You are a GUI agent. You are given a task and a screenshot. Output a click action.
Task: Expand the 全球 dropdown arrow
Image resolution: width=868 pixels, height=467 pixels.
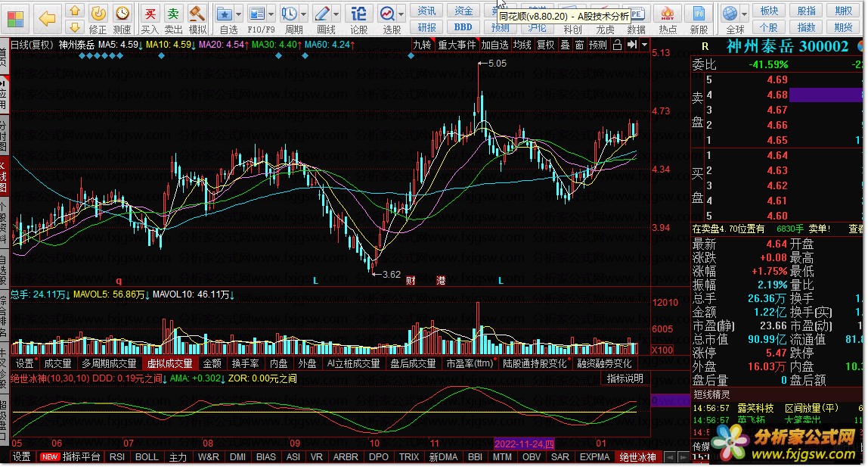745,14
